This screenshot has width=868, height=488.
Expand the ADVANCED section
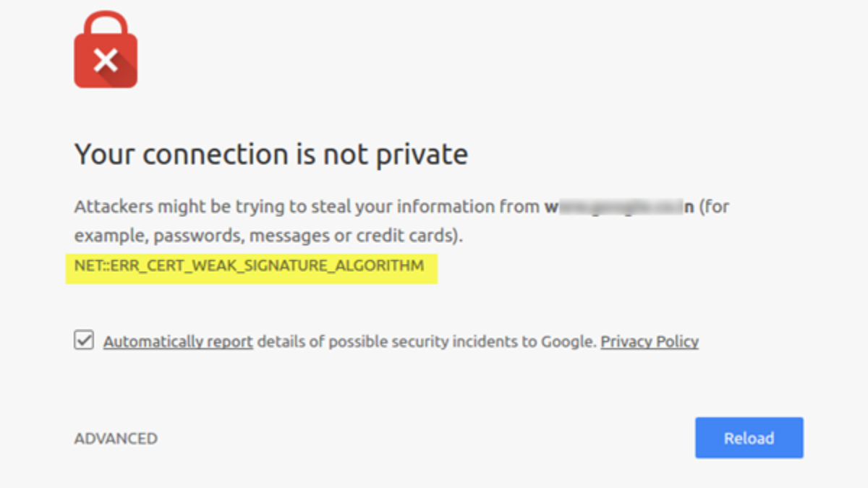(116, 438)
